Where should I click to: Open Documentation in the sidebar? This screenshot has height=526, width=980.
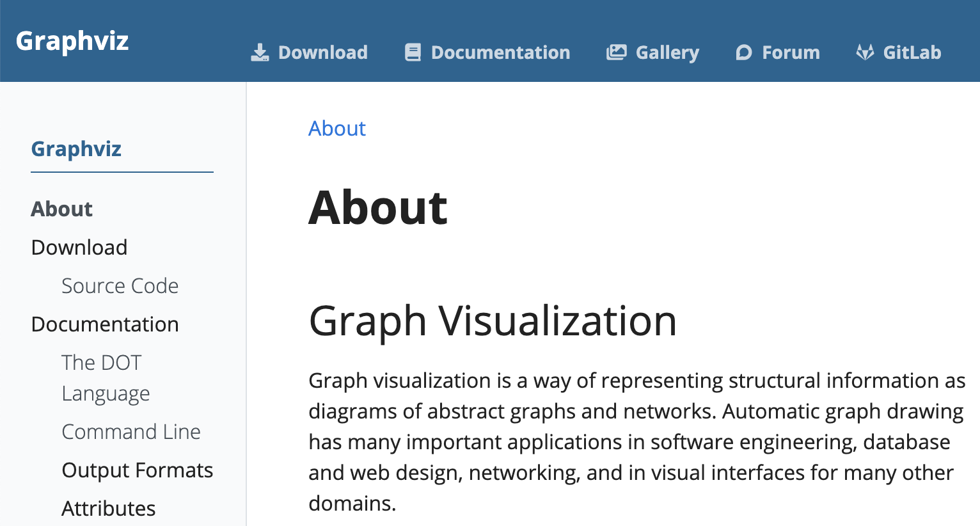tap(104, 324)
